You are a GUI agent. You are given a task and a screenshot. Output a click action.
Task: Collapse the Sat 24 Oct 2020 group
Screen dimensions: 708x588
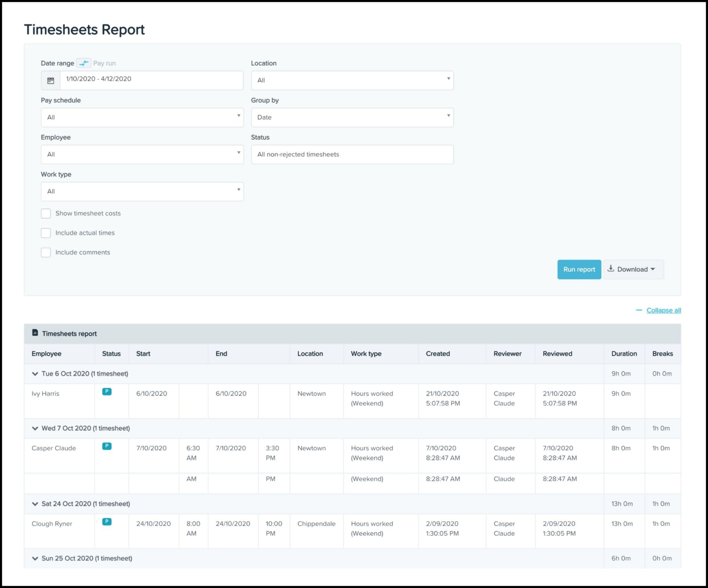click(35, 504)
